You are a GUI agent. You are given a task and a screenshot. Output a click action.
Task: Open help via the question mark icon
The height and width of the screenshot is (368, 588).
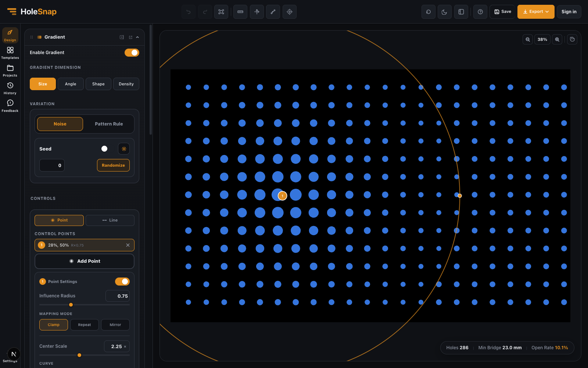tap(480, 12)
